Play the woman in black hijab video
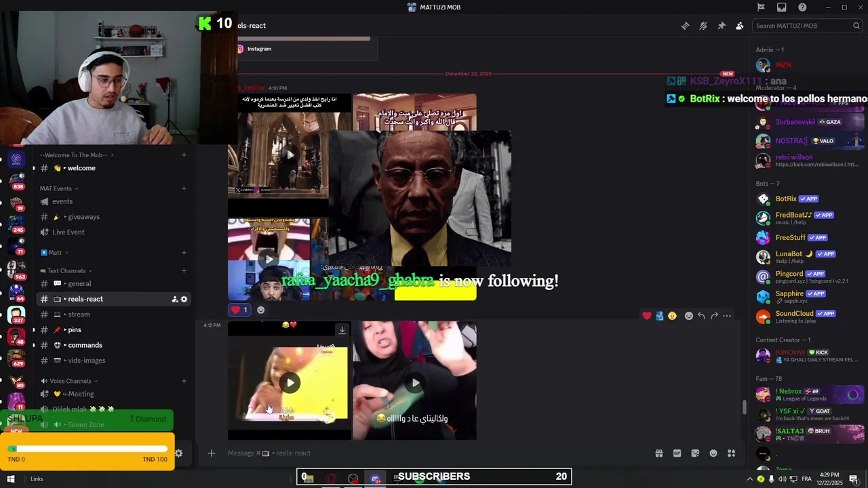868x488 pixels. [x=415, y=383]
